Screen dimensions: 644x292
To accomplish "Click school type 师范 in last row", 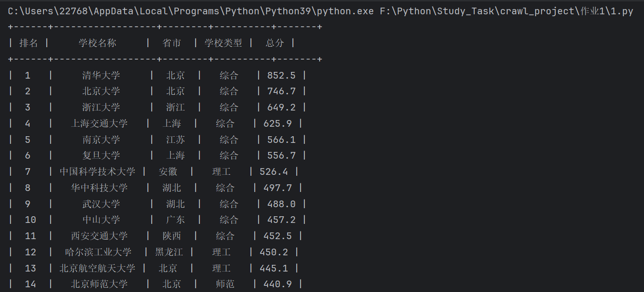I will tap(225, 284).
